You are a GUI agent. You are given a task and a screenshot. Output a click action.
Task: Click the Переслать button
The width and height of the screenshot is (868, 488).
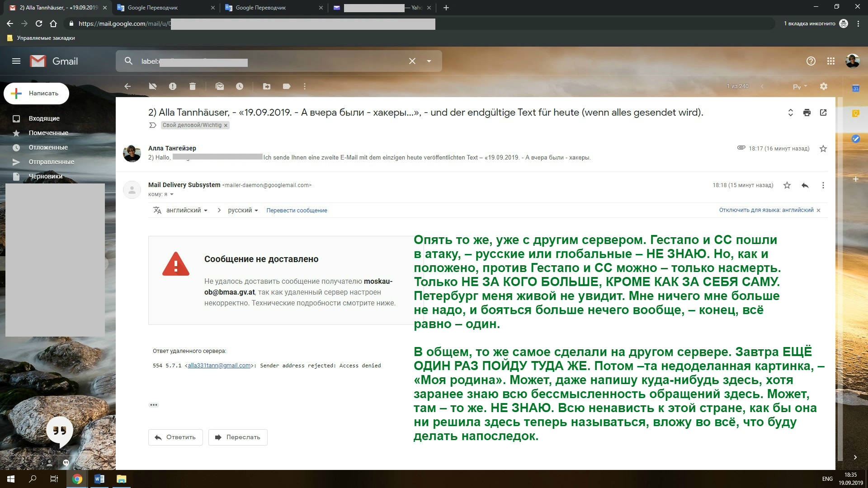pos(238,437)
